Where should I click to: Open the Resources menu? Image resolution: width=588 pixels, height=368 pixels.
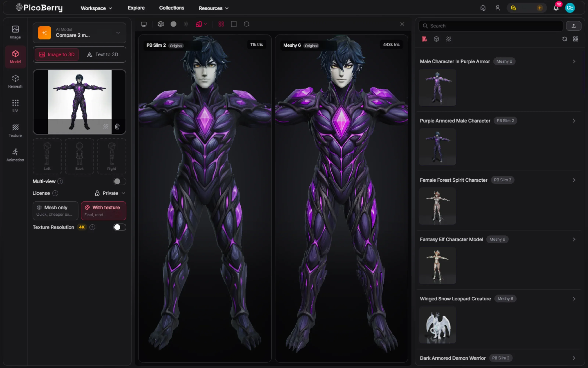click(x=214, y=8)
